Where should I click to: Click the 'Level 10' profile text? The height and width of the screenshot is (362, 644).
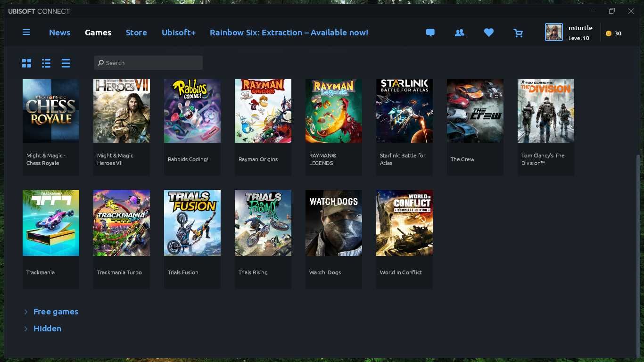579,38
